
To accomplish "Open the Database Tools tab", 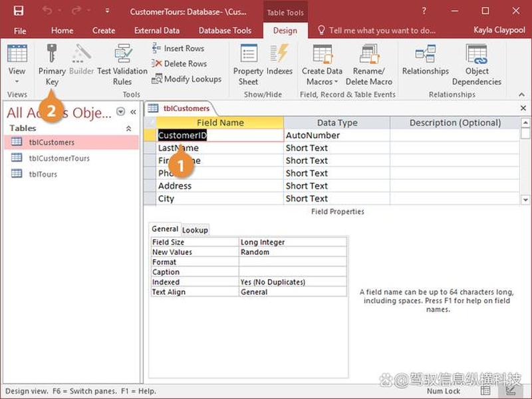I will click(225, 31).
